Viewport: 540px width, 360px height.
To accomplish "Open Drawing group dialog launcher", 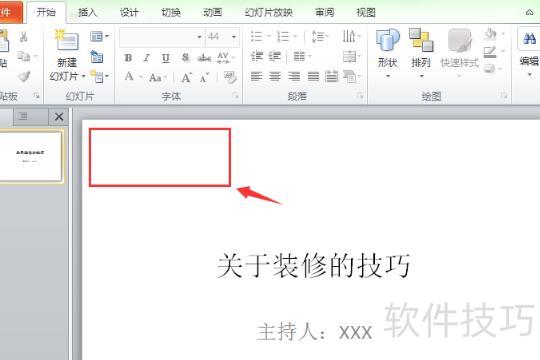I will click(505, 96).
